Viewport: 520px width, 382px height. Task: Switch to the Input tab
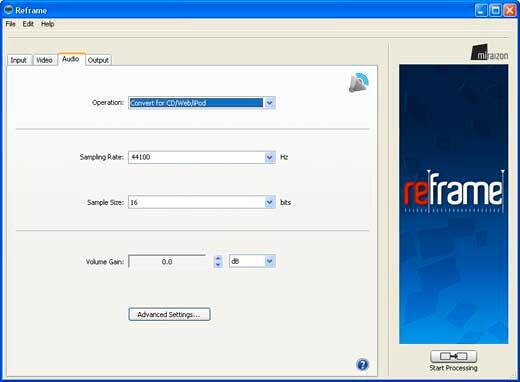(x=19, y=60)
